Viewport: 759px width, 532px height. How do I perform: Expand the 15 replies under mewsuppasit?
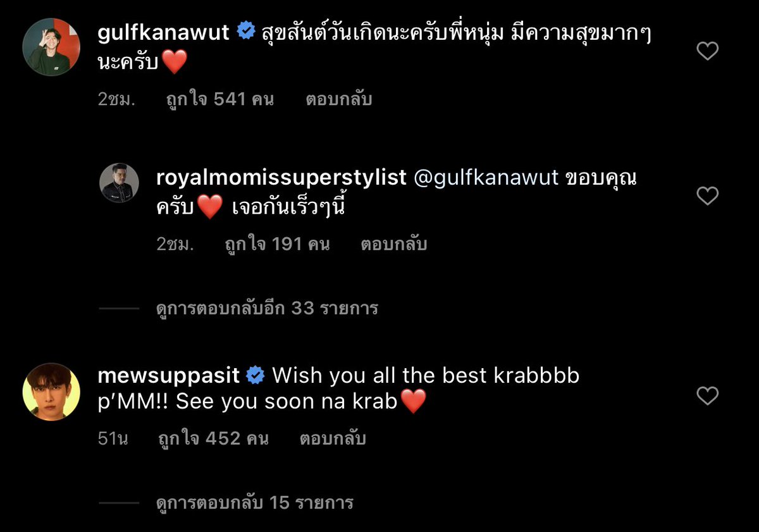click(x=254, y=503)
